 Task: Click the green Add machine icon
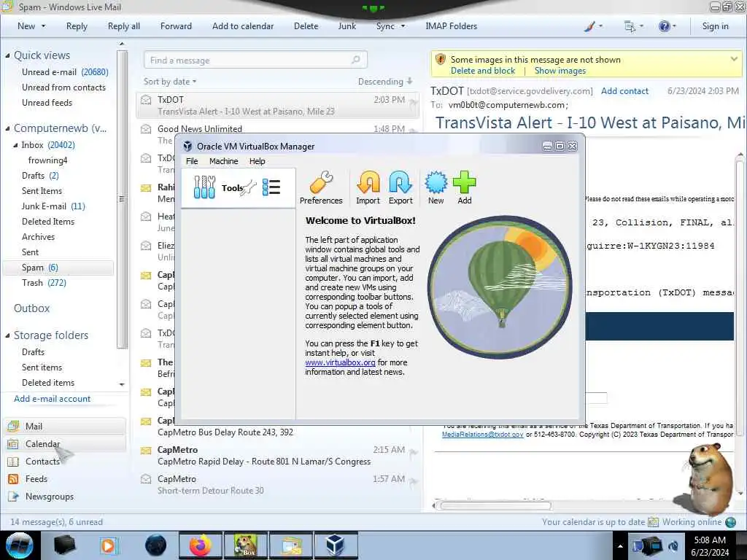(465, 187)
